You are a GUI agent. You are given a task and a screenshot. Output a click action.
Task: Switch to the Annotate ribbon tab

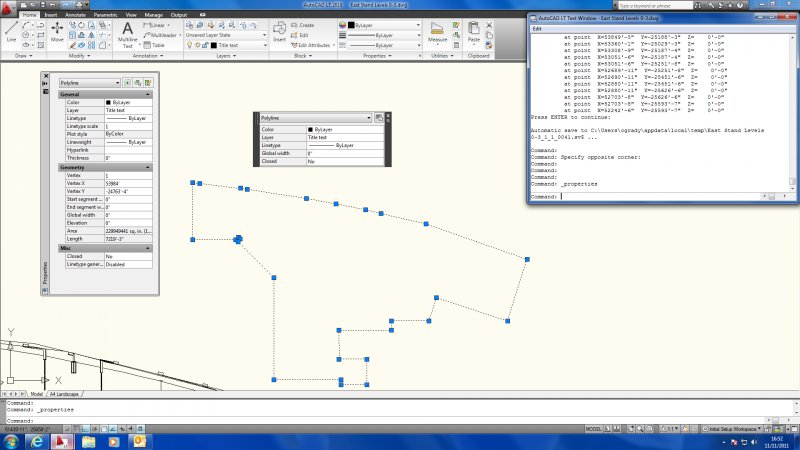pos(75,15)
